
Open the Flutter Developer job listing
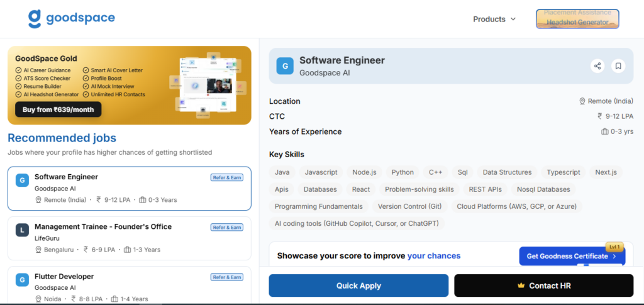tap(130, 286)
